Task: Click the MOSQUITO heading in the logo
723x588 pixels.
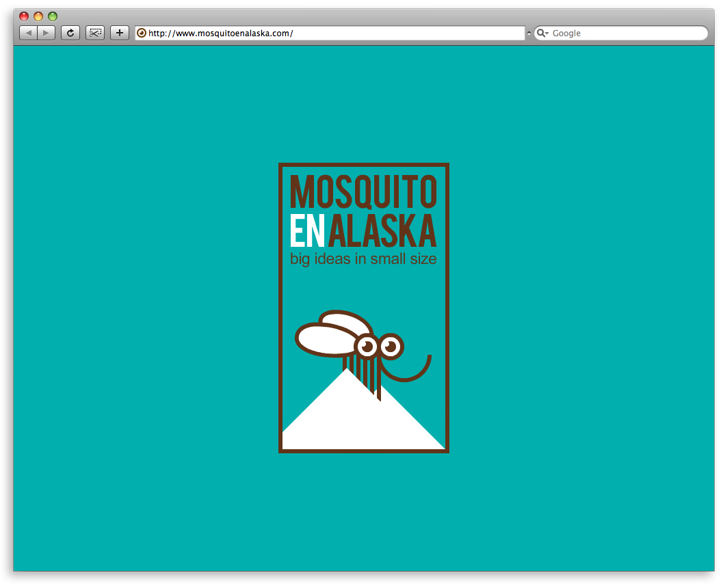Action: 363,192
